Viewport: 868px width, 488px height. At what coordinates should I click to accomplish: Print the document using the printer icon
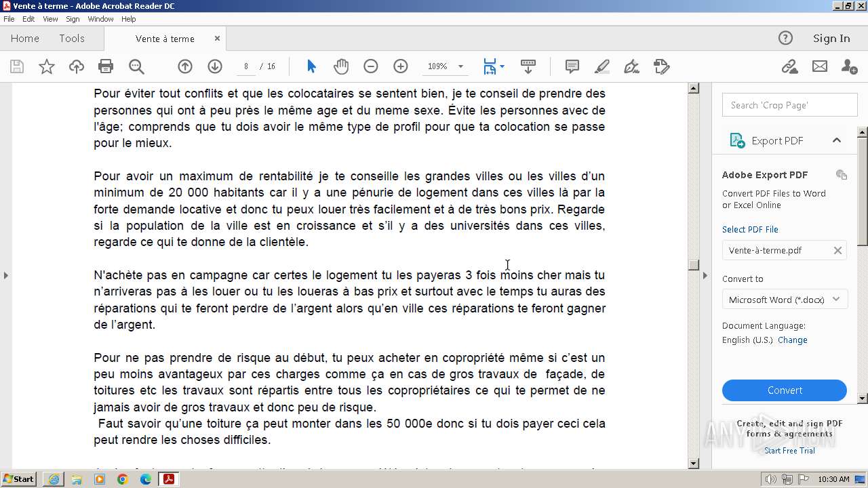[106, 66]
